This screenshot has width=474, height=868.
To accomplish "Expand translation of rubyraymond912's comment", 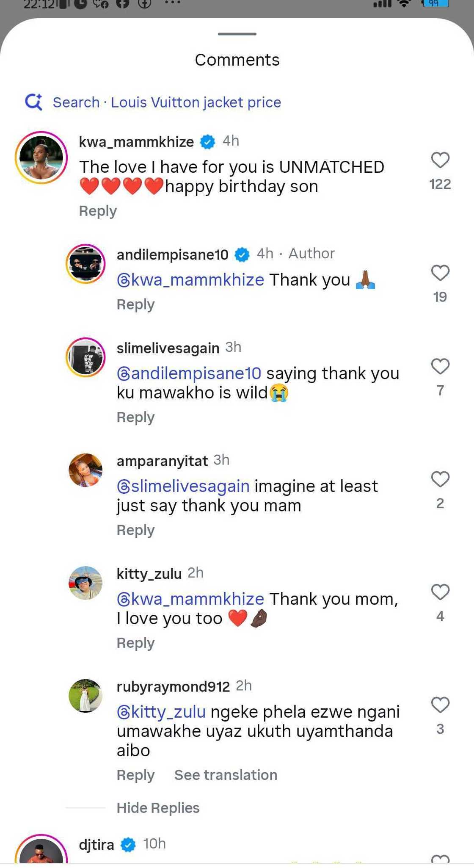I will click(x=225, y=775).
